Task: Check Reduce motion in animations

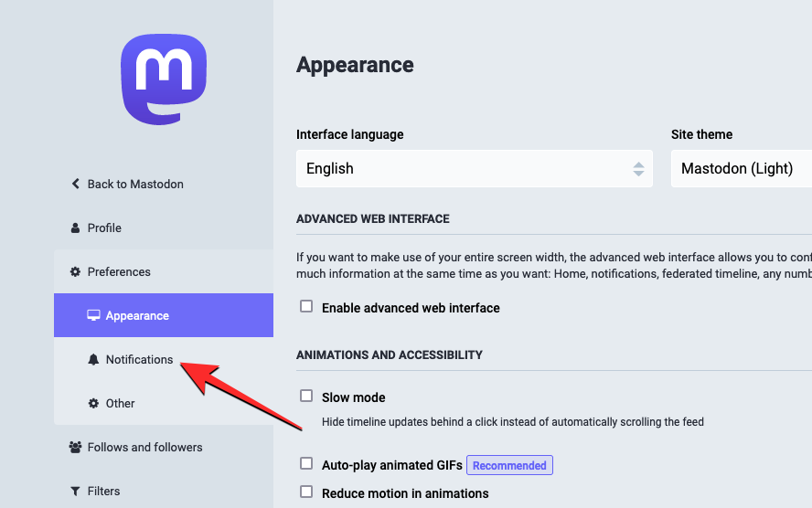Action: pos(306,492)
